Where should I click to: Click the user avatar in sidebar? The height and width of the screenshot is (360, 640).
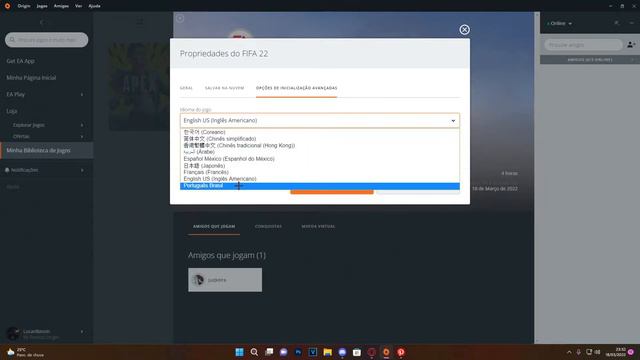click(x=13, y=333)
